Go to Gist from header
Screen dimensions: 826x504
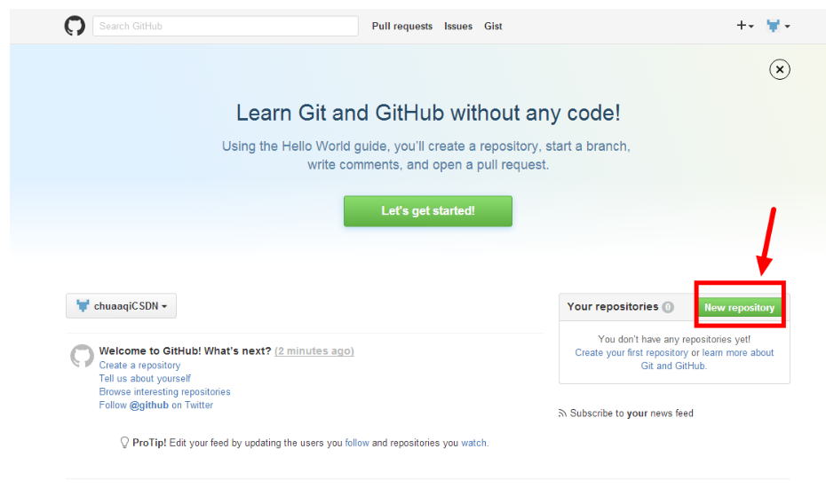coord(493,27)
